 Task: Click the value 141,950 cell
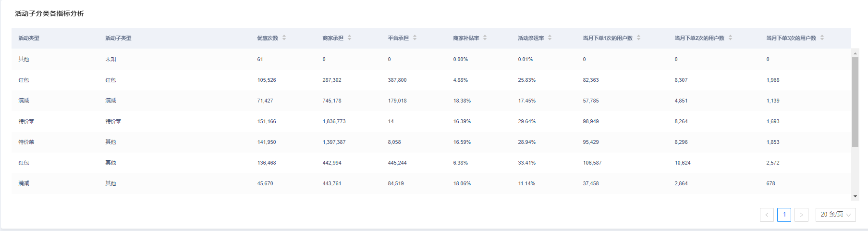click(x=267, y=142)
